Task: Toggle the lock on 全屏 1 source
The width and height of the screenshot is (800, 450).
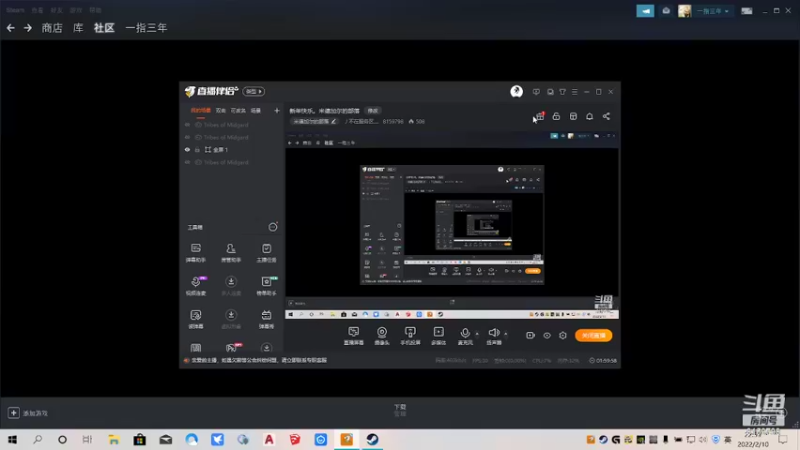Action: tap(197, 149)
